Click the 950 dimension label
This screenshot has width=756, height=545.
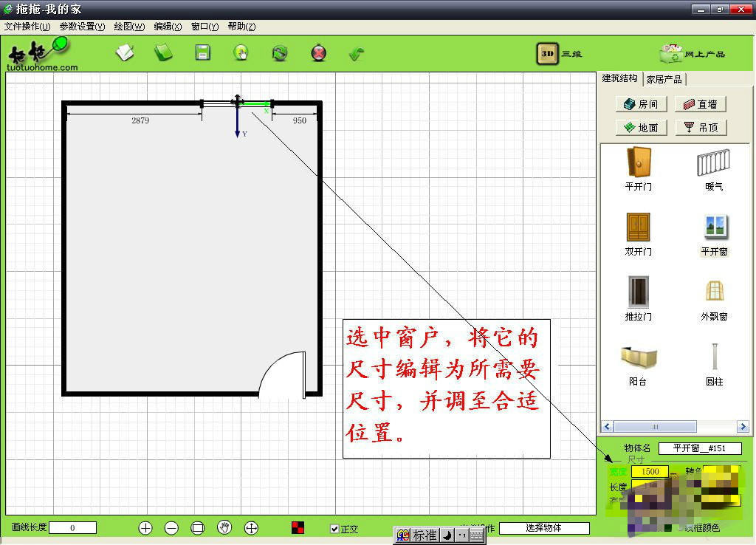300,120
